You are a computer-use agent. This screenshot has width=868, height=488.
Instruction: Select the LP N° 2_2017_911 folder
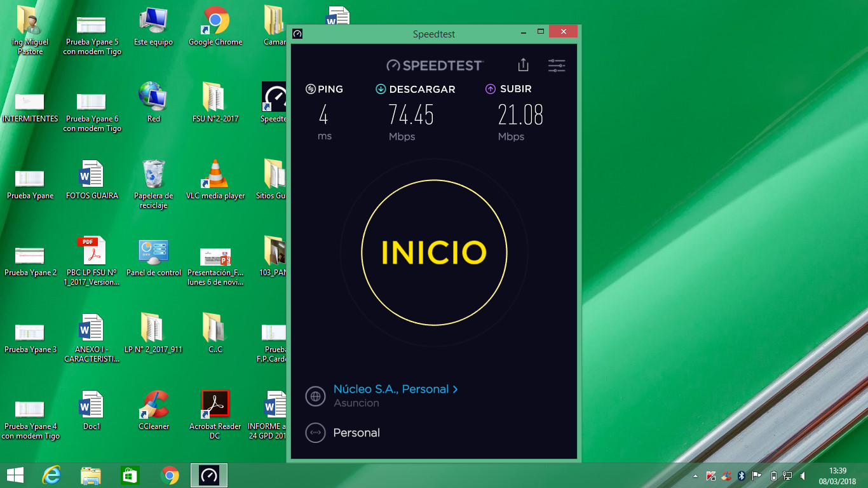[153, 334]
